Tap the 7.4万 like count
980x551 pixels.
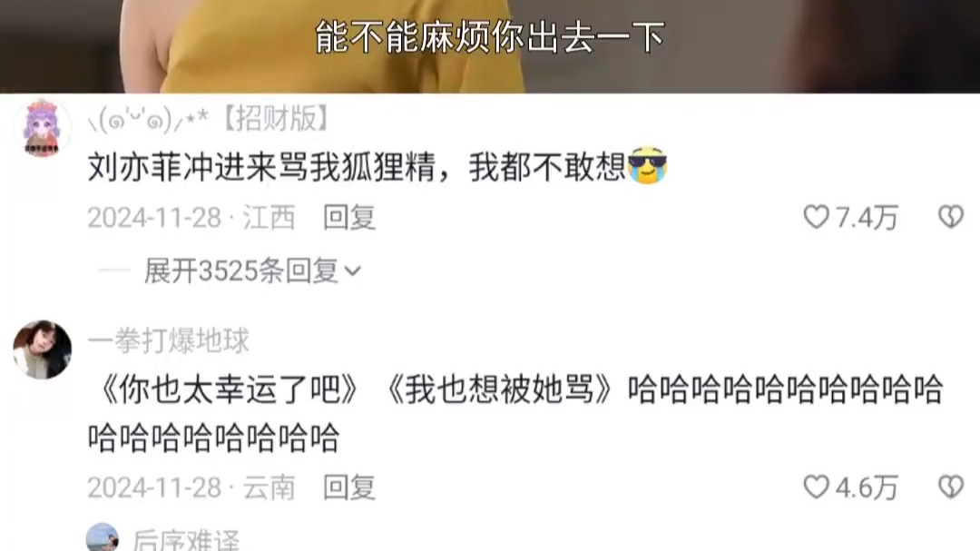tap(867, 218)
